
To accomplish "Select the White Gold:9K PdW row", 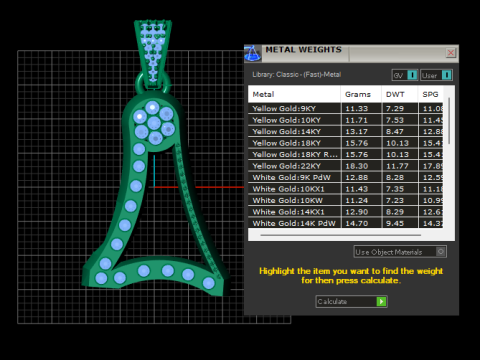I will pyautogui.click(x=346, y=177).
